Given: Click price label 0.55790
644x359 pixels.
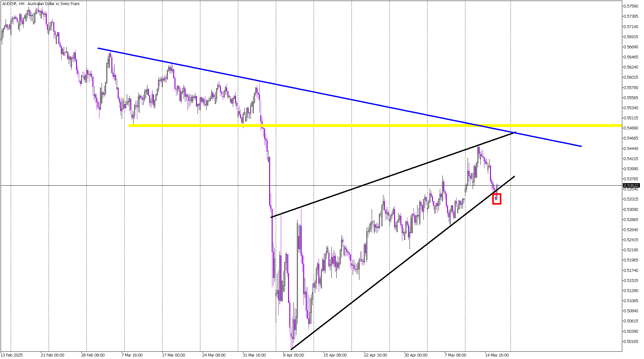Looking at the screenshot, I should (631, 87).
